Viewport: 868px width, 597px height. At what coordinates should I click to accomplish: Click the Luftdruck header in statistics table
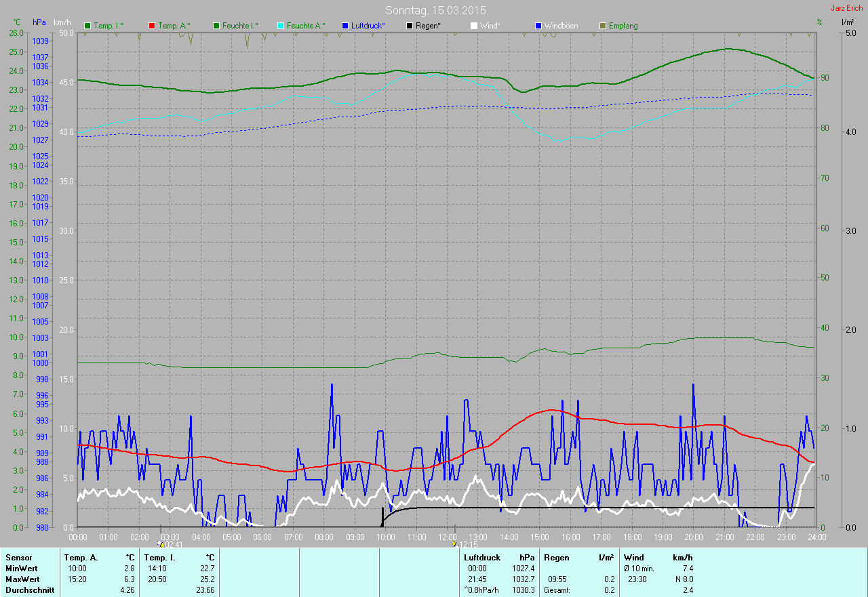(x=482, y=557)
